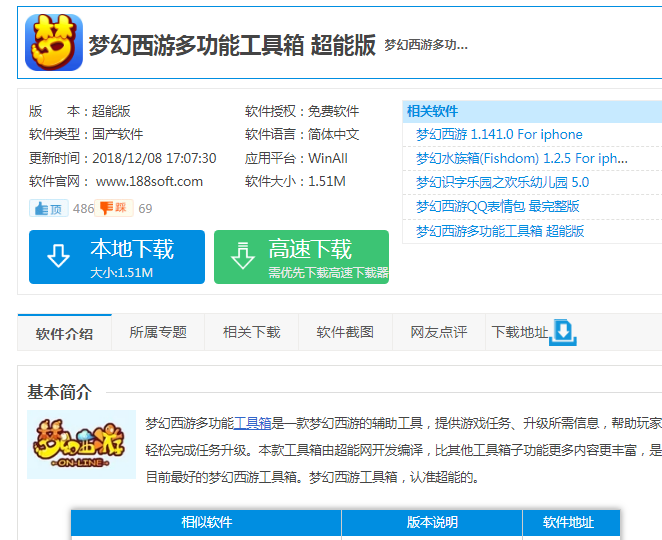
Task: Click the thumbs-down 踩 vote button
Action: point(114,208)
